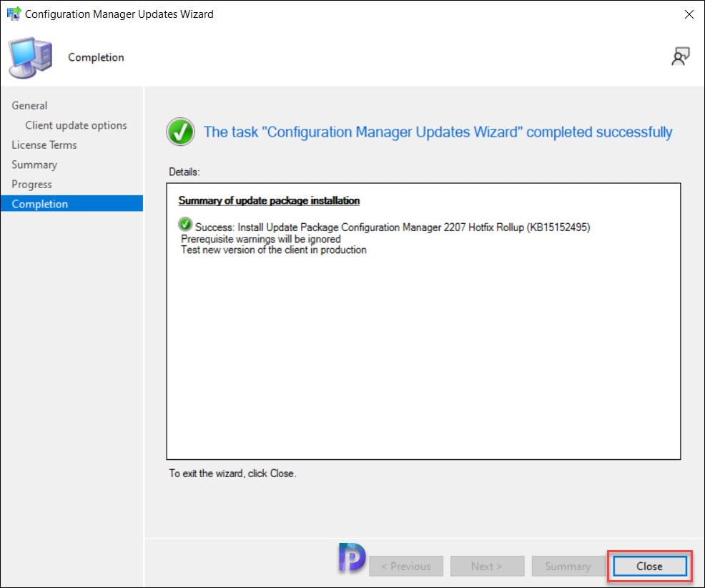Select Progress step in the wizard sidebar
Image resolution: width=705 pixels, height=588 pixels.
(x=31, y=185)
